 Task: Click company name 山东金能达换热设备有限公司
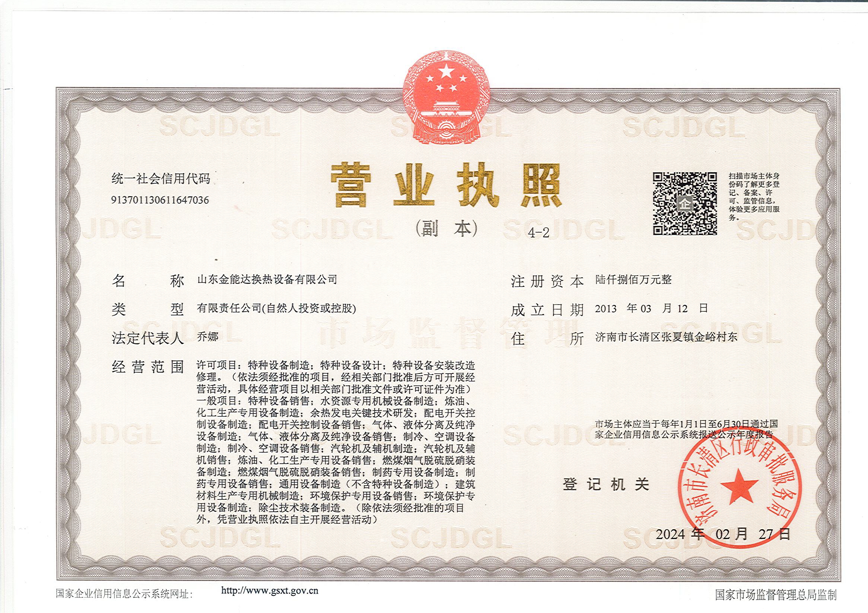click(267, 279)
